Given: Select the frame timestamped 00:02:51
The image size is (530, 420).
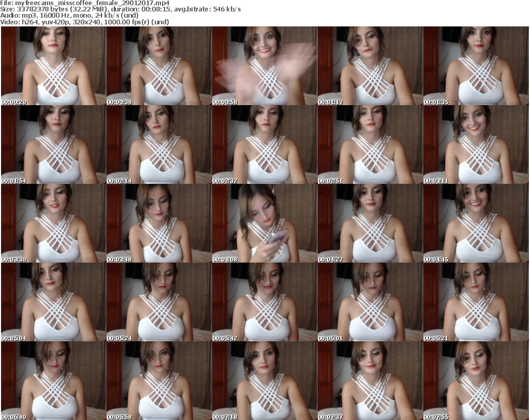Looking at the screenshot, I should [370, 144].
